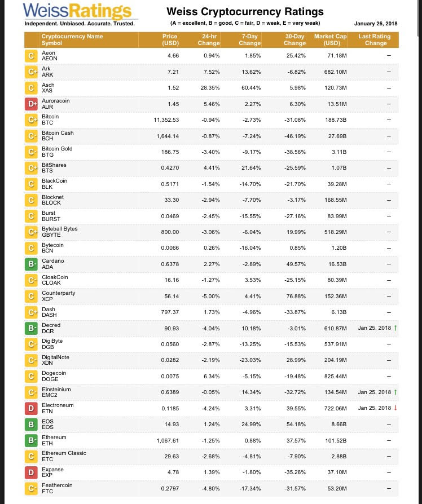
Task: Click the green up arrow in Einsteinium row
Action: pyautogui.click(x=395, y=392)
